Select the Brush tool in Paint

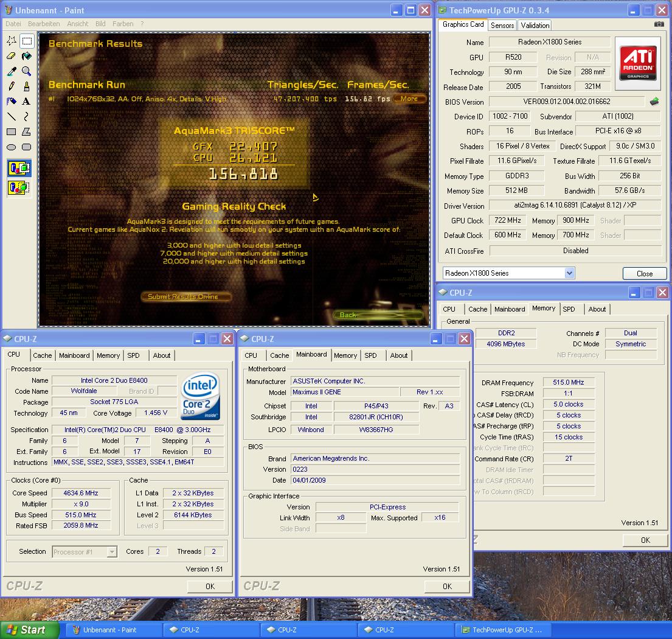(27, 86)
